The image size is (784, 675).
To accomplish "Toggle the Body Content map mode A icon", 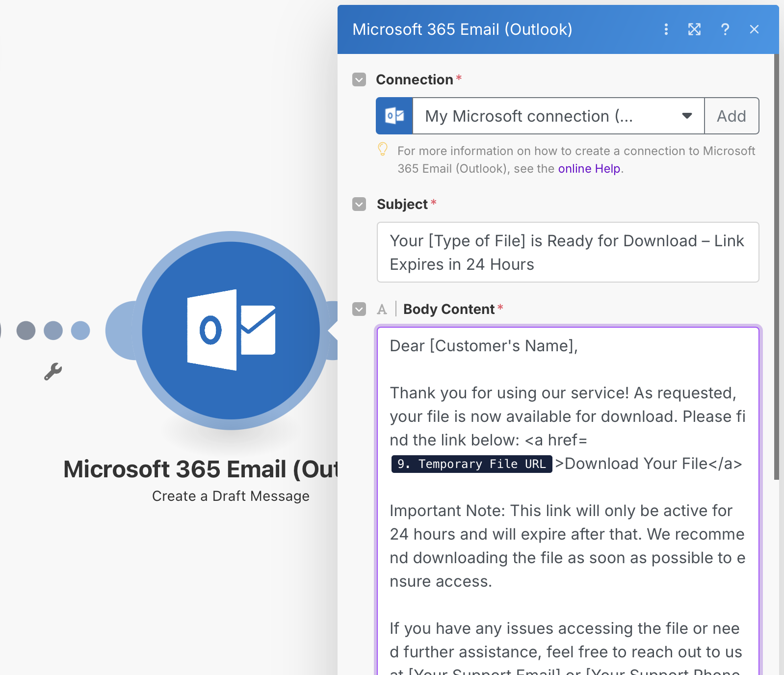I will click(382, 310).
